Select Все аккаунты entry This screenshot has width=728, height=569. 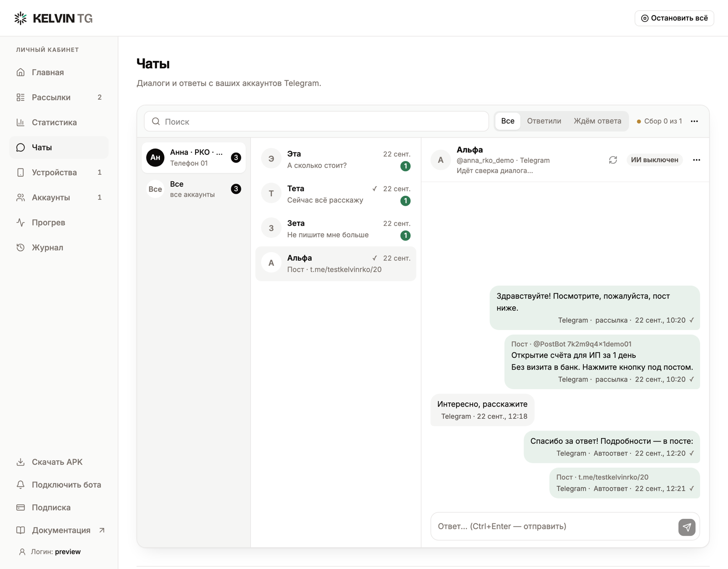click(x=194, y=189)
